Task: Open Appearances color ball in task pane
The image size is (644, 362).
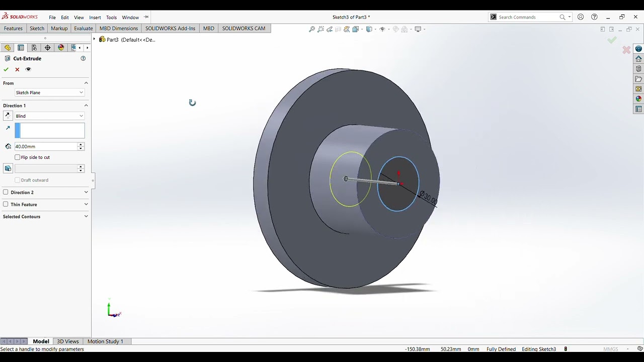Action: click(638, 99)
